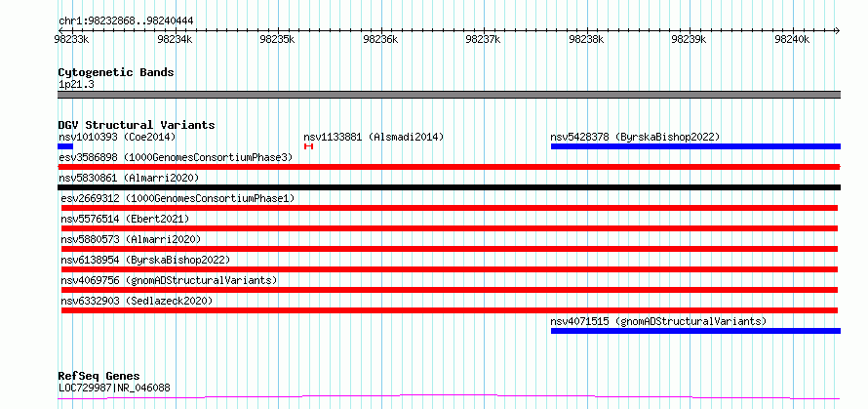Click the 98234k ruler tick label
This screenshot has width=868, height=409.
click(x=175, y=39)
